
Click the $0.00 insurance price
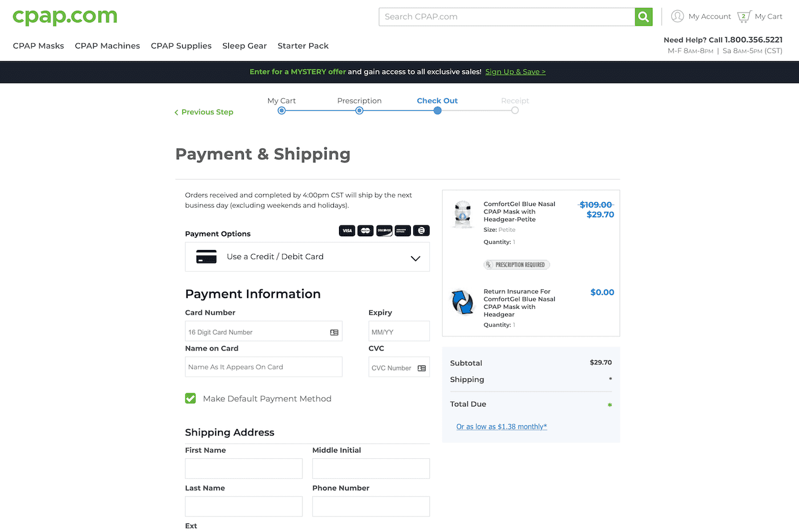pos(602,292)
